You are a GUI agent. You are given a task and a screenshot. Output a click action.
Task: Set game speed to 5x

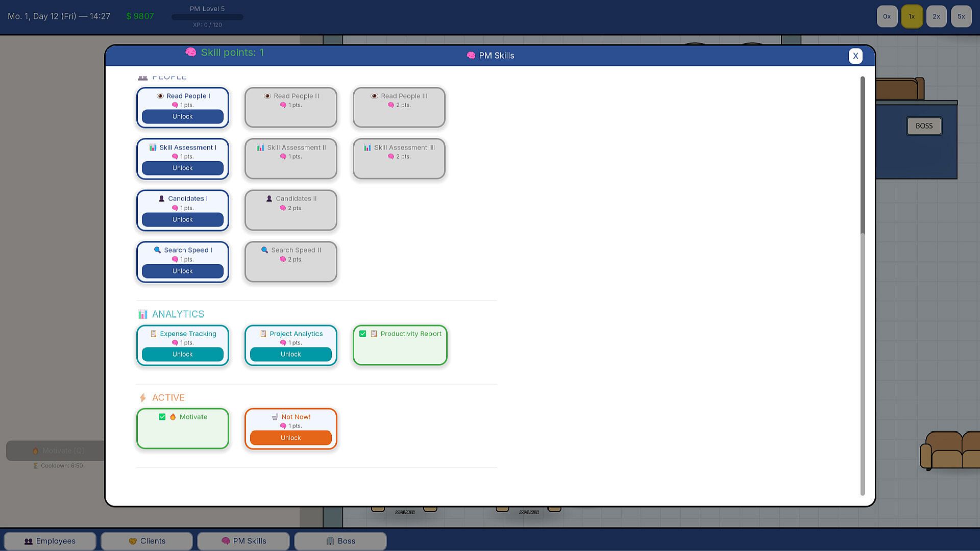click(961, 16)
